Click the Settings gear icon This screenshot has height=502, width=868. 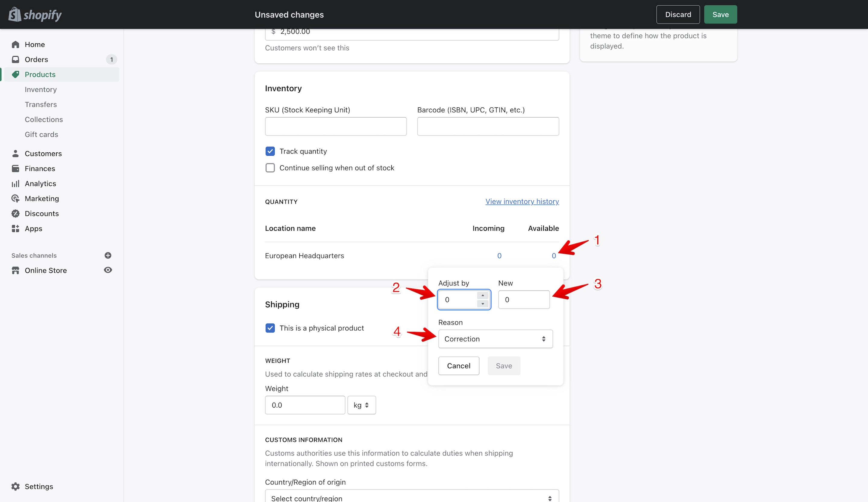[15, 487]
